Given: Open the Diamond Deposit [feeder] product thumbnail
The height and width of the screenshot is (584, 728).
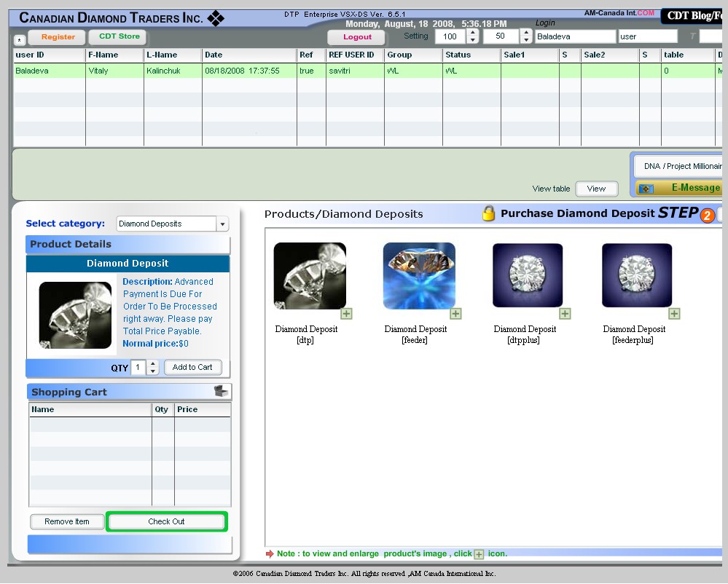Looking at the screenshot, I should [419, 275].
